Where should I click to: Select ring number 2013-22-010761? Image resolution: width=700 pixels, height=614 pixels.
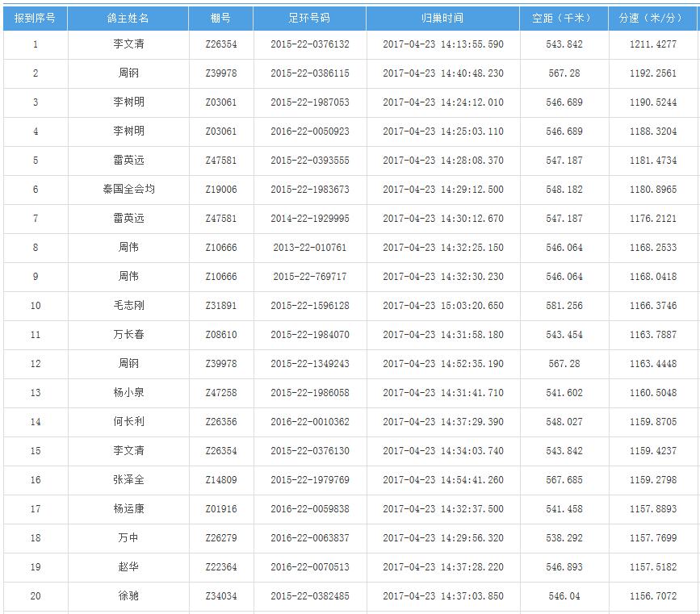click(309, 248)
